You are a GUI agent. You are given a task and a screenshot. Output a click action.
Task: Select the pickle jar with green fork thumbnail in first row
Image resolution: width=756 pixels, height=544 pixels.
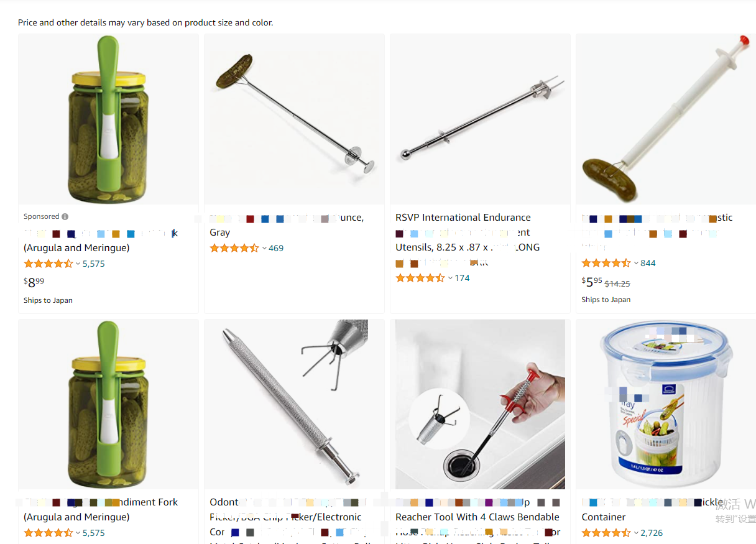[x=108, y=119]
